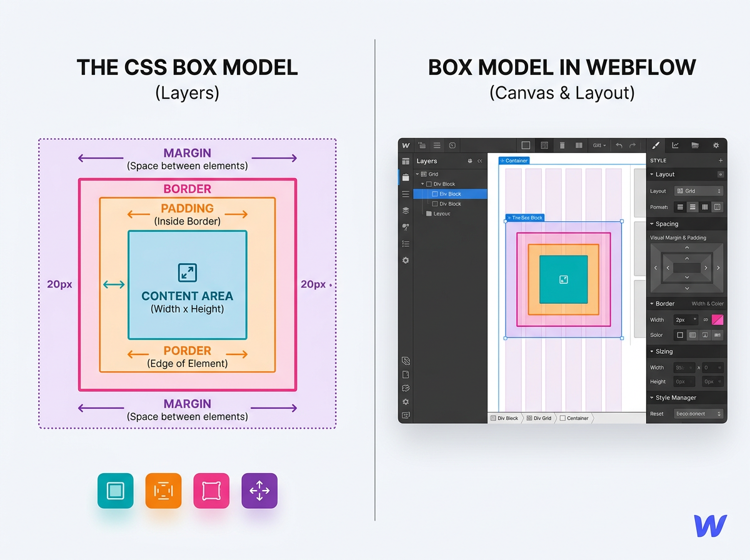This screenshot has width=750, height=560.
Task: Click the Sizing Height input field
Action: [684, 381]
